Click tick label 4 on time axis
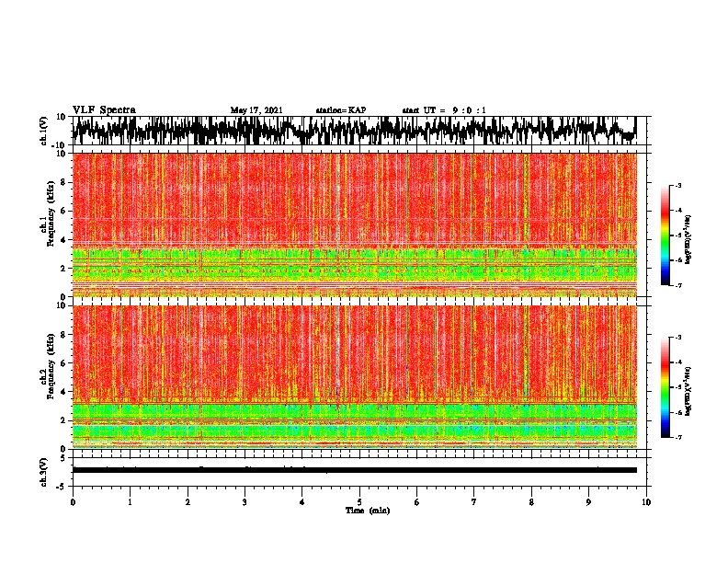The image size is (728, 563). pyautogui.click(x=302, y=502)
